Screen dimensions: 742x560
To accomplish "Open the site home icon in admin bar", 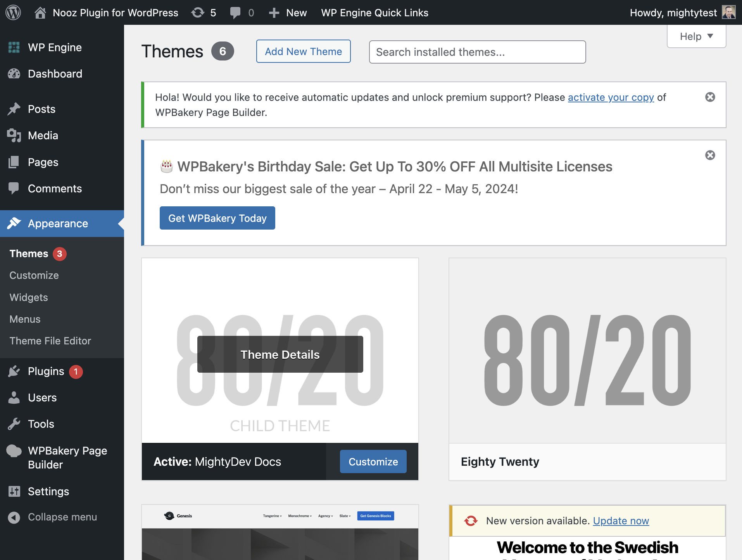I will (x=40, y=13).
